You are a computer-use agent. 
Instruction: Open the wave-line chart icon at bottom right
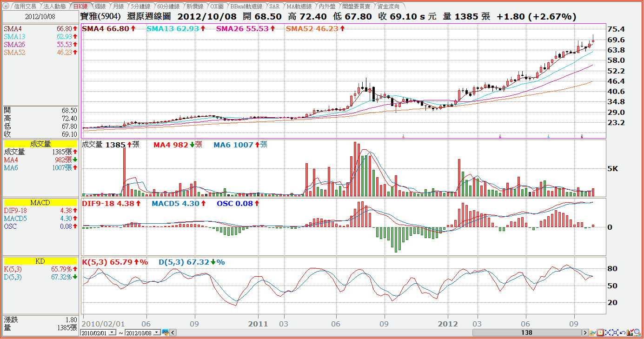(x=593, y=332)
